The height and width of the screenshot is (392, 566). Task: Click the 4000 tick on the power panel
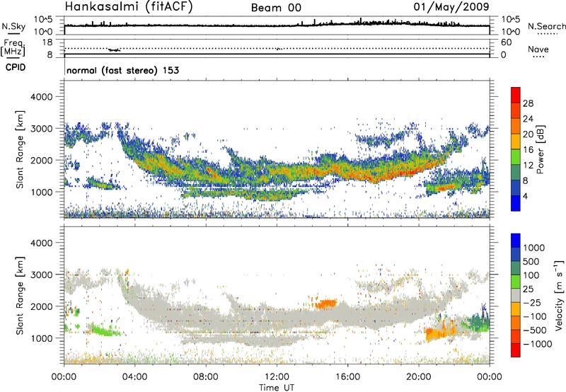[x=42, y=97]
